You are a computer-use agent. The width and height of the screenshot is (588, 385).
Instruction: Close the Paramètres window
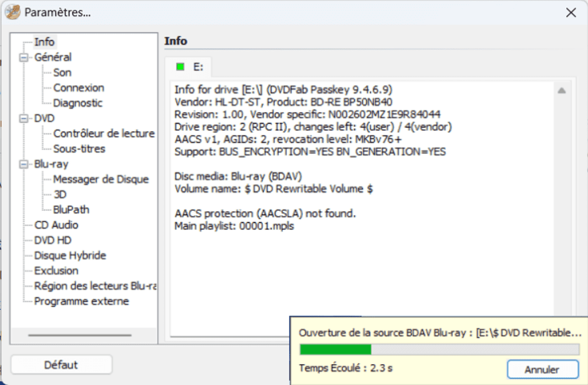(571, 13)
